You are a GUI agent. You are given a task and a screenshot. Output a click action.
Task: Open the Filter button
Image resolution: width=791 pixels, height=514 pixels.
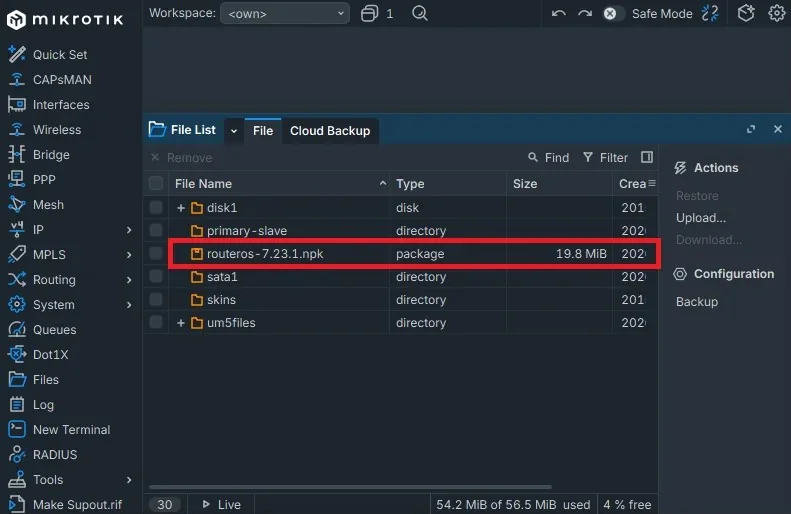coord(605,157)
